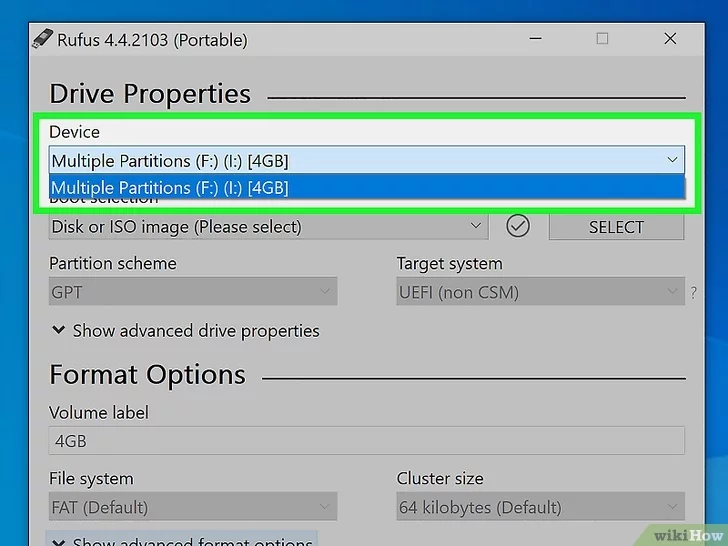Open the Device dropdown arrow
Screen dimensions: 728x546
point(672,160)
